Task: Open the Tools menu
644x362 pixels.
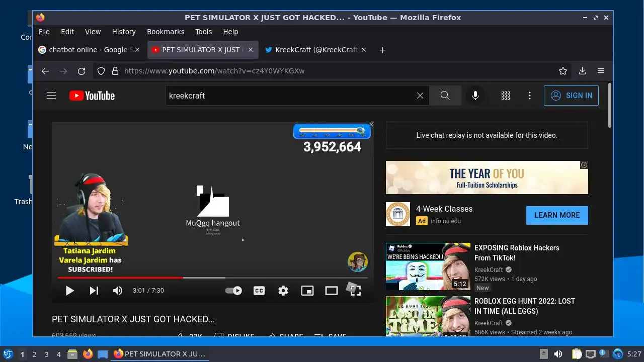Action: (x=204, y=32)
